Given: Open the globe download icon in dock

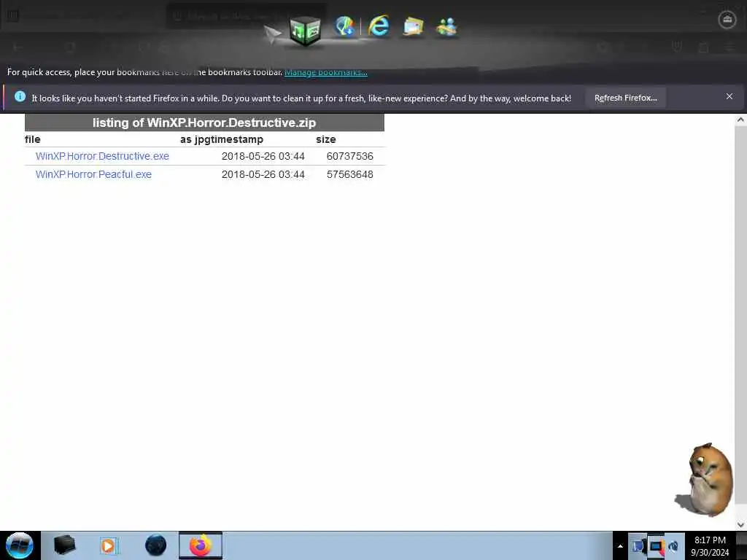Looking at the screenshot, I should point(344,26).
